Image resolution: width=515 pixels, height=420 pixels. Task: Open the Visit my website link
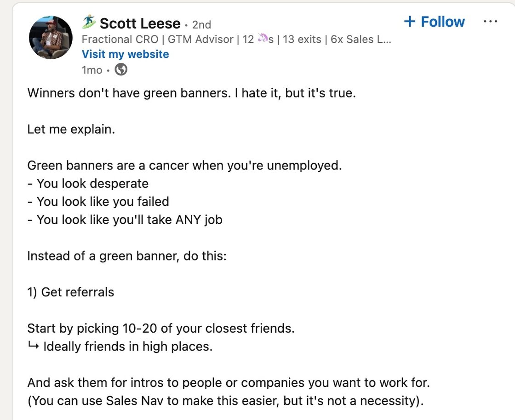(125, 54)
